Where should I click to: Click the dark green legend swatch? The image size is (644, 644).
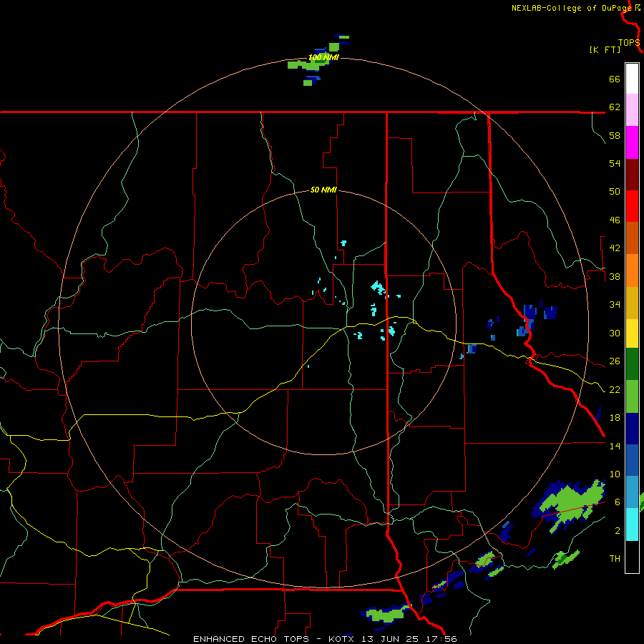click(x=632, y=364)
